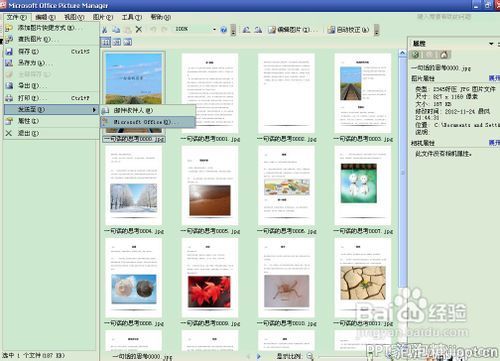Choose 打印 from File menu
The height and width of the screenshot is (361, 500).
click(x=51, y=98)
